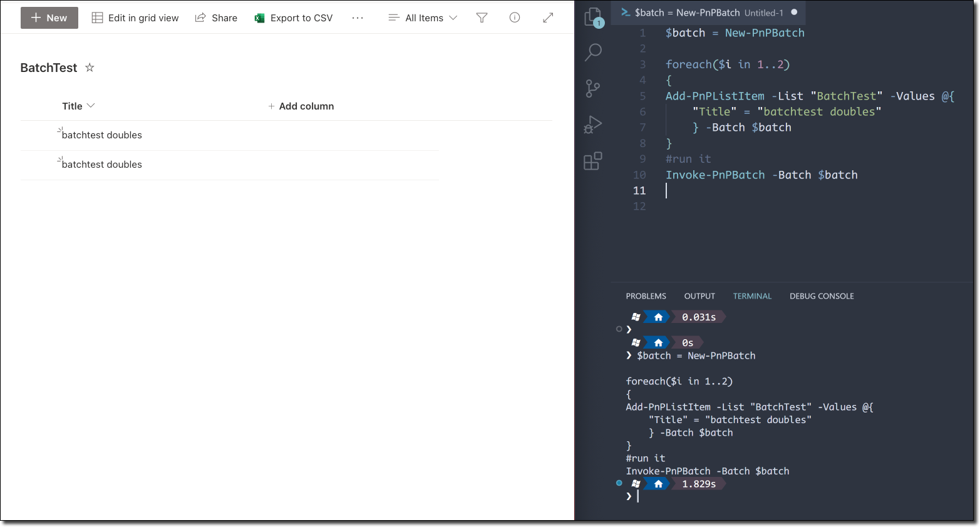Place cursor in the terminal prompt line
The image size is (980, 527).
(x=637, y=496)
